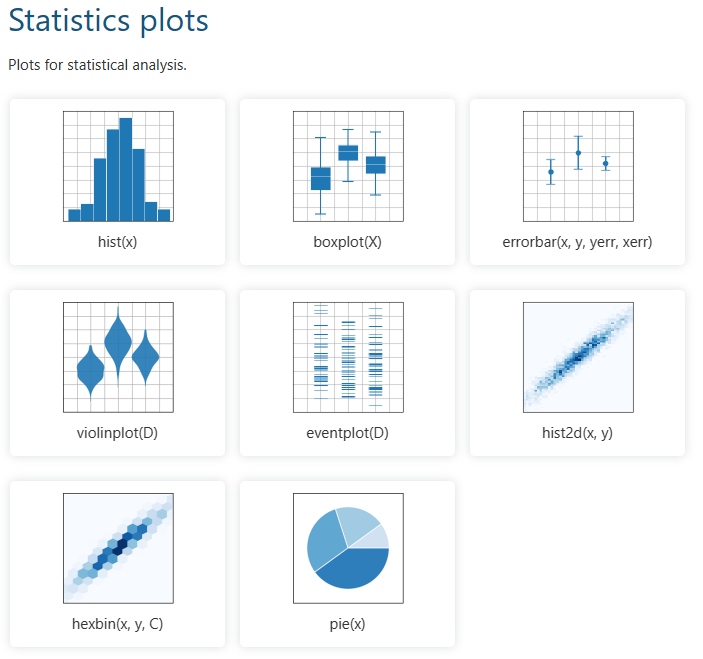Open the violinplot(D) thumbnail image
Screen dimensions: 703x659
(118, 357)
